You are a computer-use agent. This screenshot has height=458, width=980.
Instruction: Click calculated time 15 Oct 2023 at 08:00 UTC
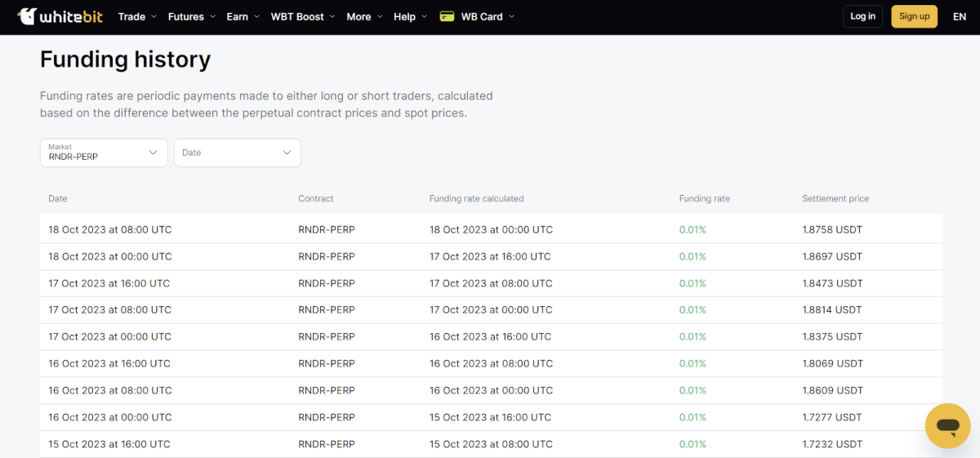click(491, 444)
